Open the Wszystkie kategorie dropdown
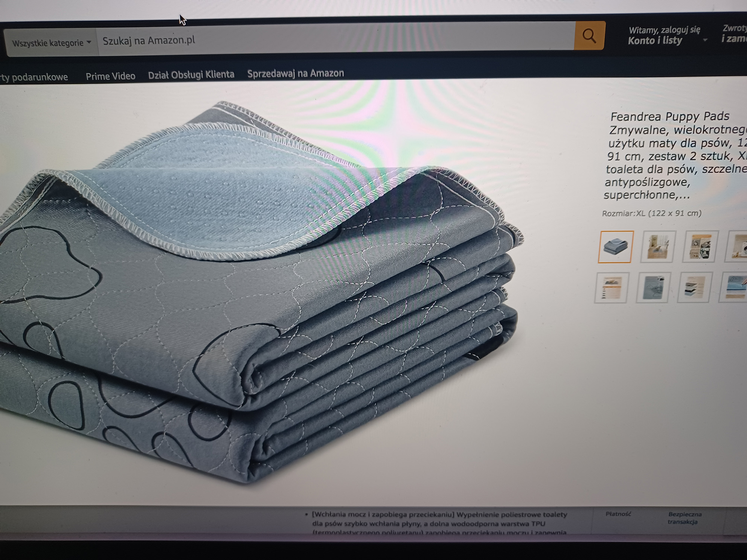 52,43
